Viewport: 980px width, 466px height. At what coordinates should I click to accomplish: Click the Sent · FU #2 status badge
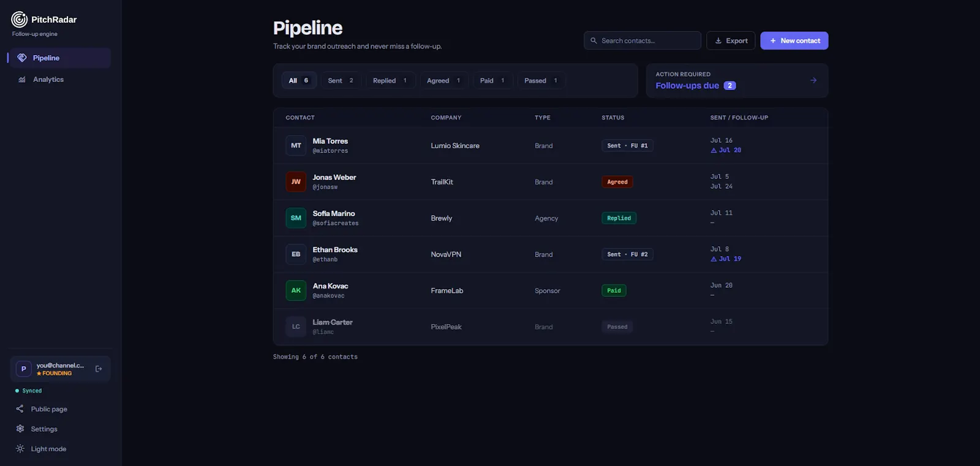coord(627,254)
